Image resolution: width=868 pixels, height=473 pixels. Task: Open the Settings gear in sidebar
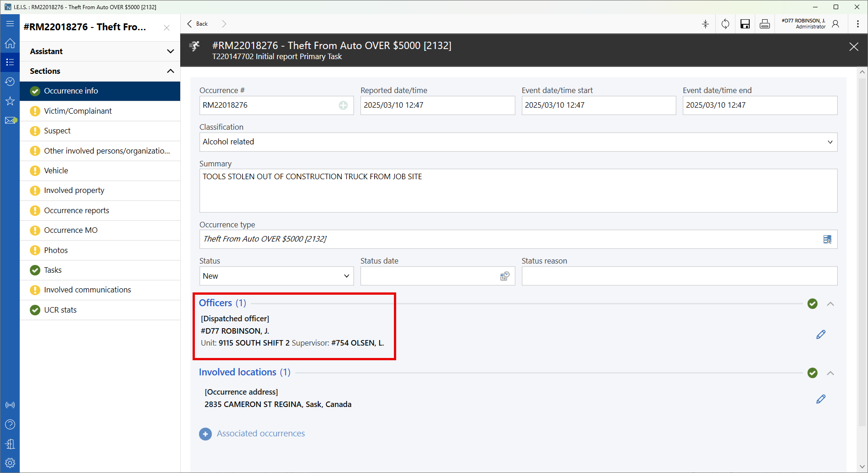tap(10, 463)
